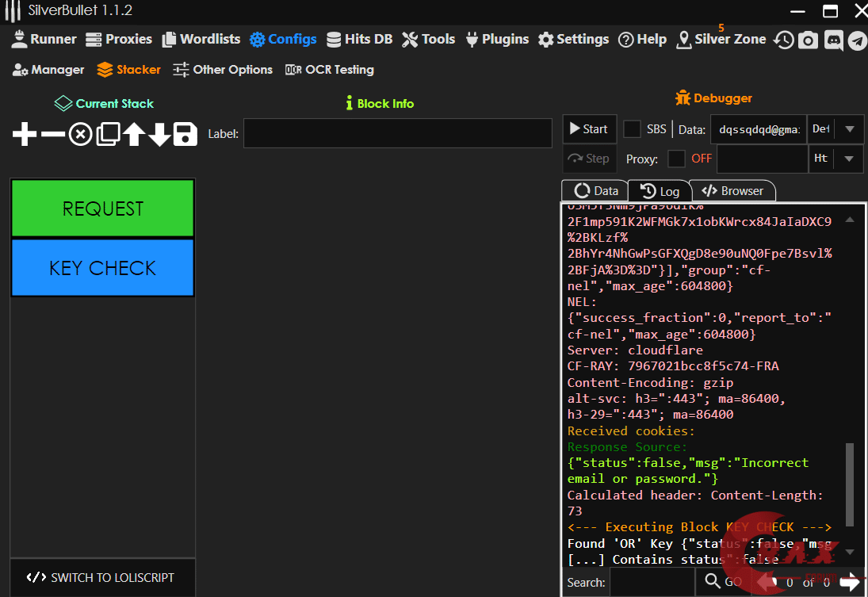This screenshot has width=868, height=597.
Task: Expand the data type dropdown beside Data field
Action: pos(849,129)
